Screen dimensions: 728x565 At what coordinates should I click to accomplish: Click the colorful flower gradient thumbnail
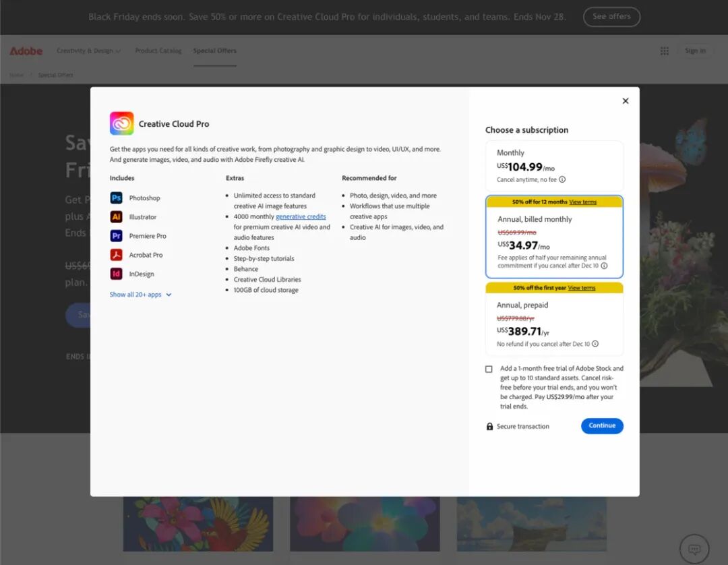click(365, 524)
